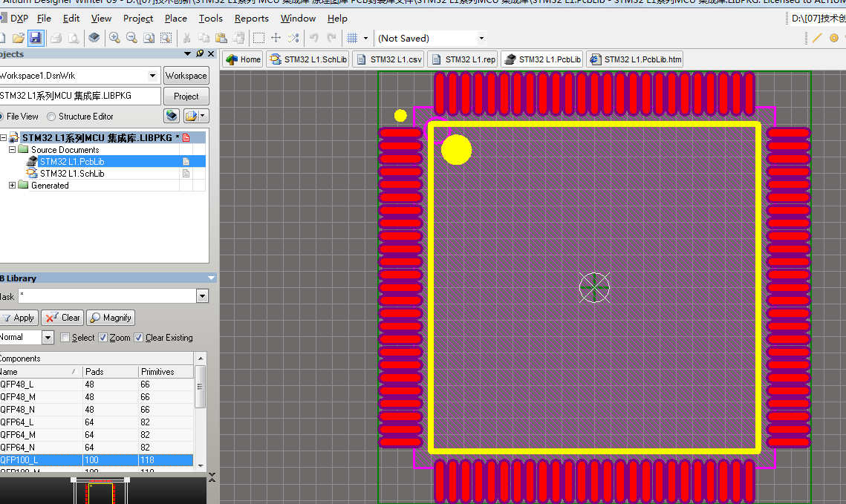Click the Zoom to Selected Area icon
This screenshot has width=846, height=504.
tap(166, 38)
